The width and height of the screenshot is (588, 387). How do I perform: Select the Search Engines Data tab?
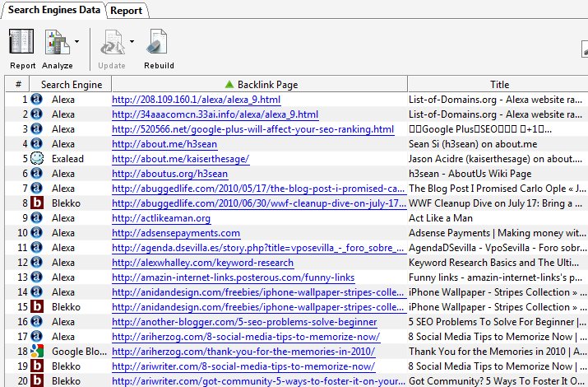[x=54, y=11]
